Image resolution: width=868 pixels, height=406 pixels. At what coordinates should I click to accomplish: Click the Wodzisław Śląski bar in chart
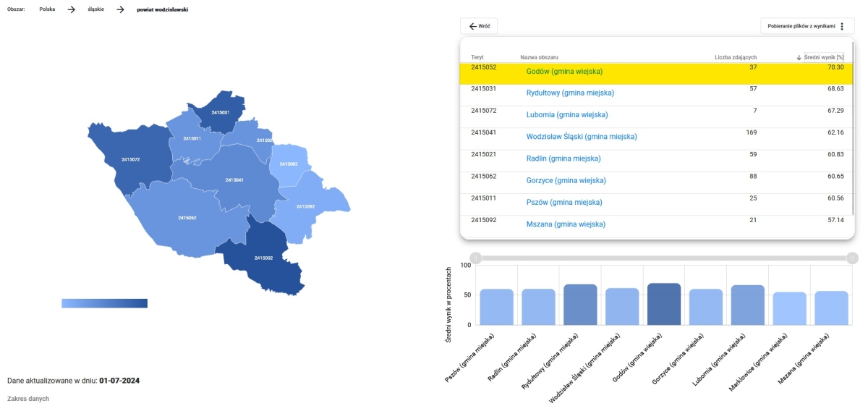pos(622,307)
